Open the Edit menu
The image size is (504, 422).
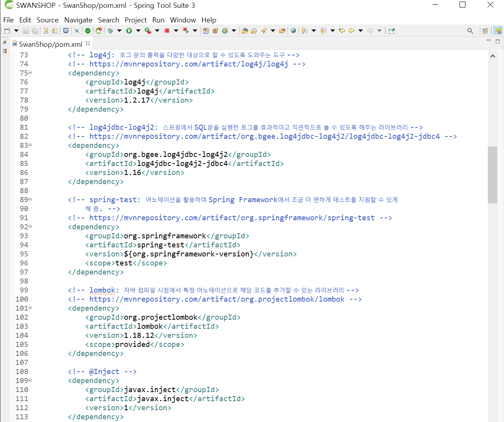pos(25,20)
